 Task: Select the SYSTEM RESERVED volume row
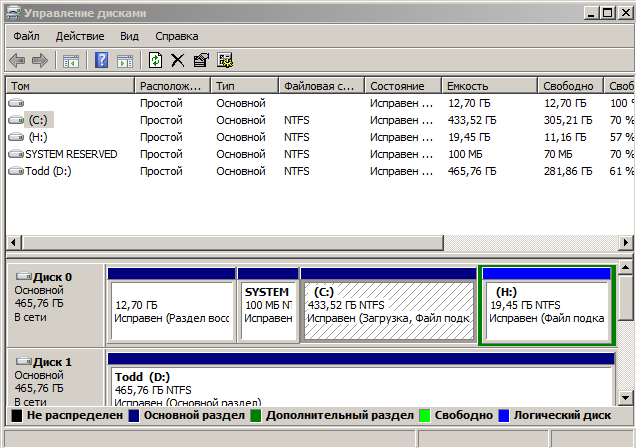pos(70,154)
